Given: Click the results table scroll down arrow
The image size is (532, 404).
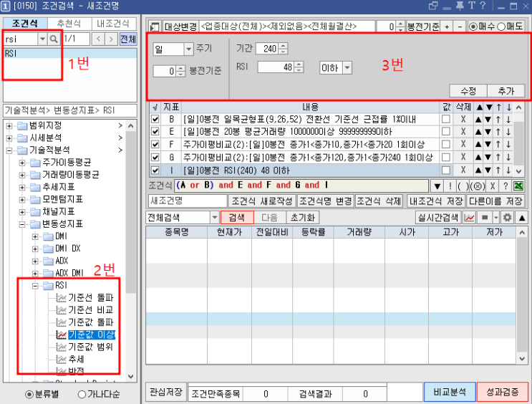Looking at the screenshot, I should coord(522,358).
